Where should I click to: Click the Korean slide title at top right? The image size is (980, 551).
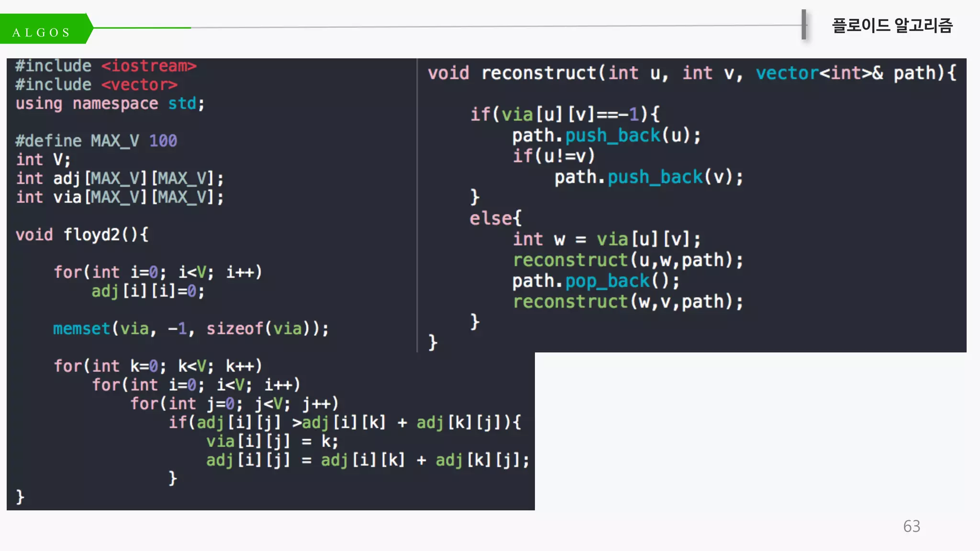tap(892, 25)
